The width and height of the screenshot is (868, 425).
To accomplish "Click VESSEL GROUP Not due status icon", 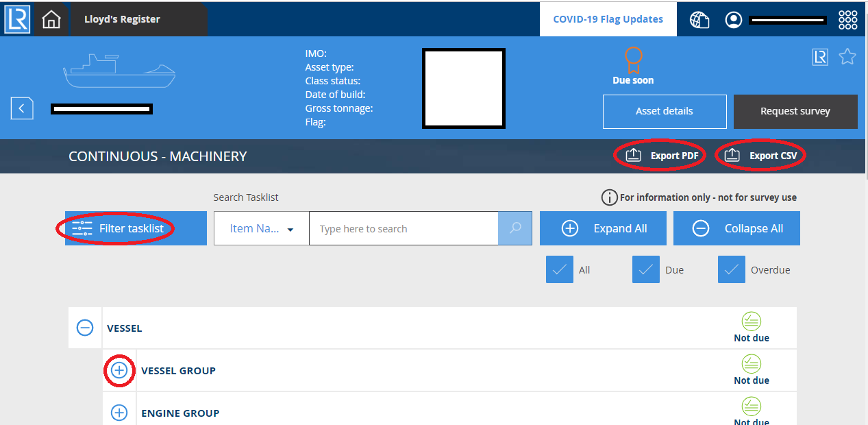I will [x=752, y=364].
